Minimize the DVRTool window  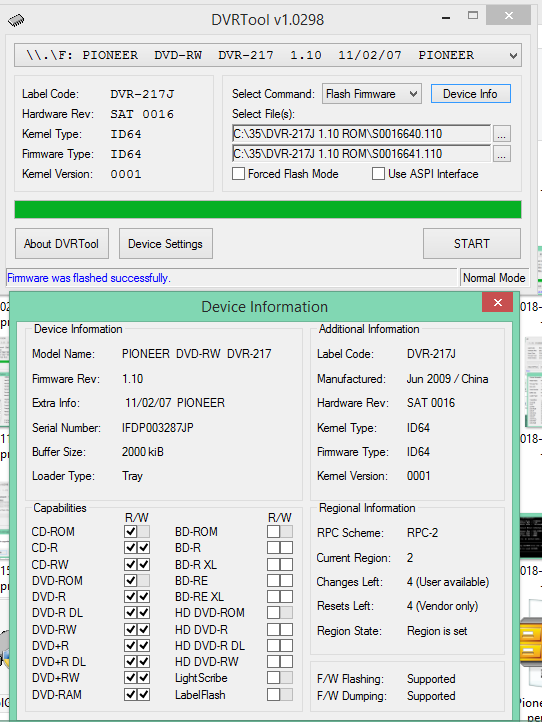click(446, 17)
